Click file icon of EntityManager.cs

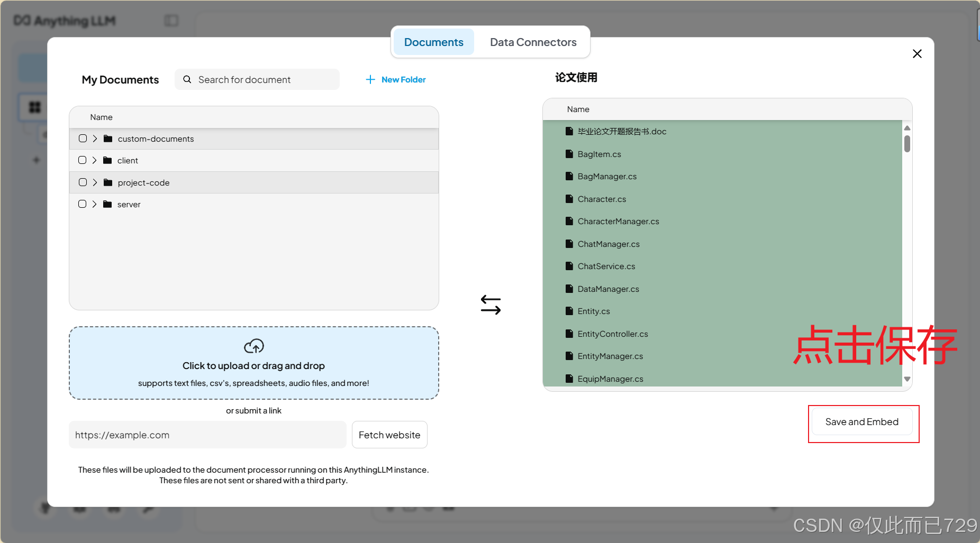[x=569, y=356]
